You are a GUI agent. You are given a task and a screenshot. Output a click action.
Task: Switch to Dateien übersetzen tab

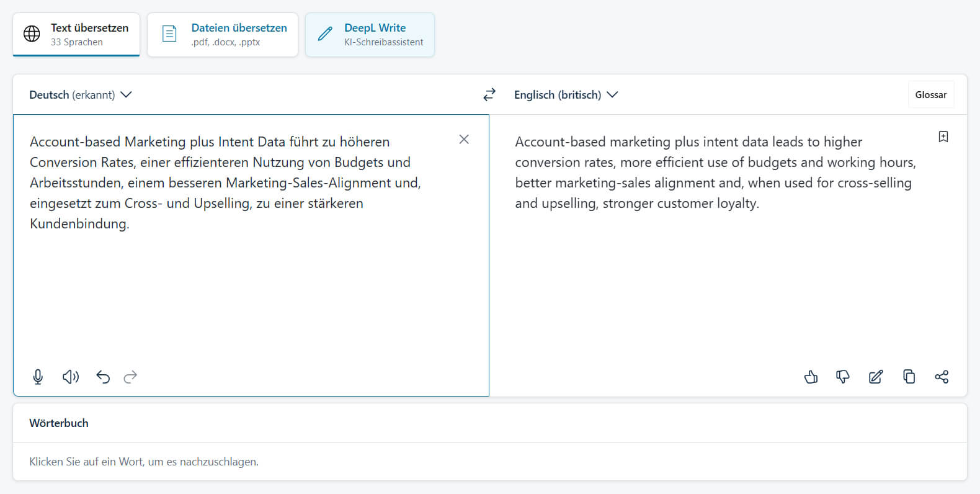click(x=223, y=35)
